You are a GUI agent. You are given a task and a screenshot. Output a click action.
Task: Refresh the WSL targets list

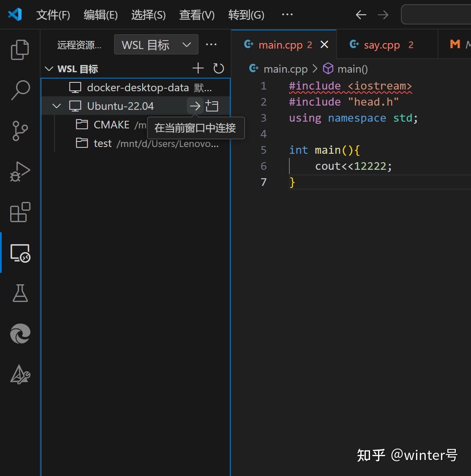[218, 68]
